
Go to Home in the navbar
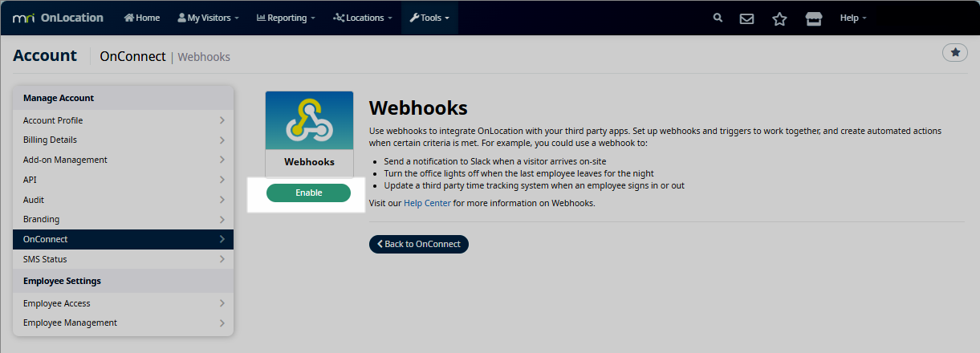point(142,18)
